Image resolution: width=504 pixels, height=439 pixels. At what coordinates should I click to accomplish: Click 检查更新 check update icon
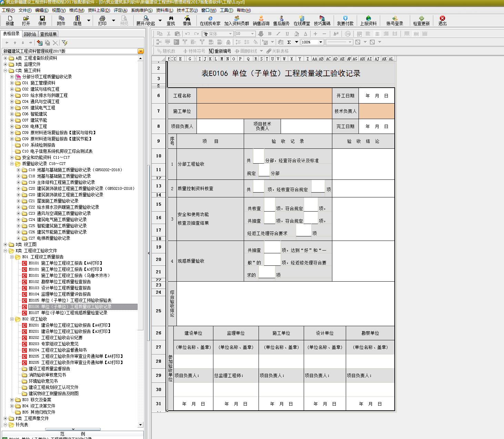coord(421,21)
